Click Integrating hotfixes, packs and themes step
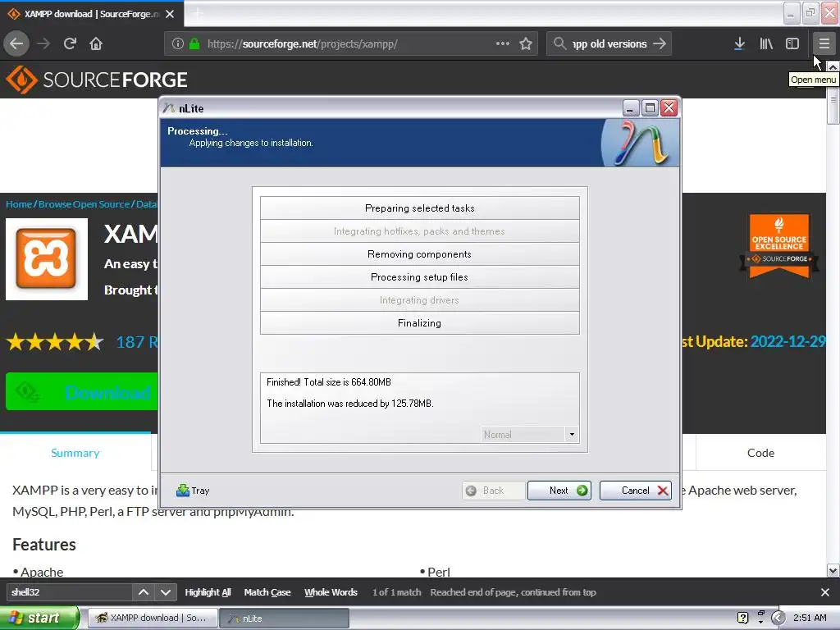This screenshot has height=630, width=840. pyautogui.click(x=419, y=231)
